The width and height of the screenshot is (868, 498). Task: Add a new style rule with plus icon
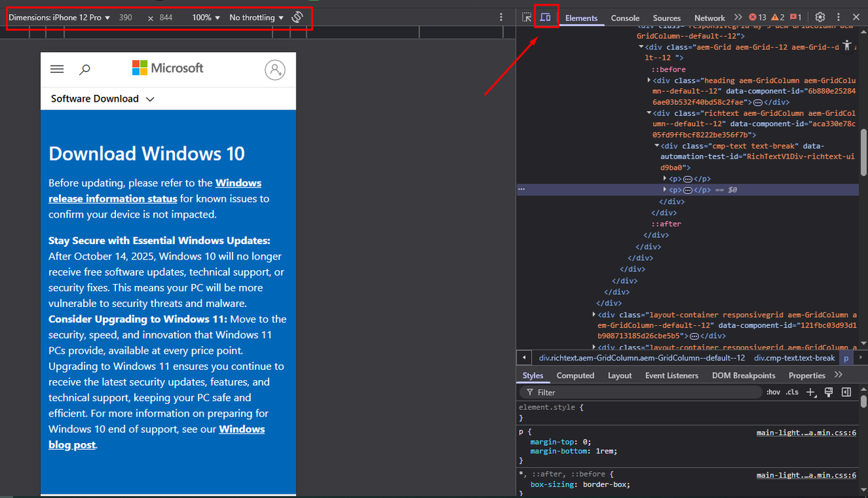pos(811,392)
